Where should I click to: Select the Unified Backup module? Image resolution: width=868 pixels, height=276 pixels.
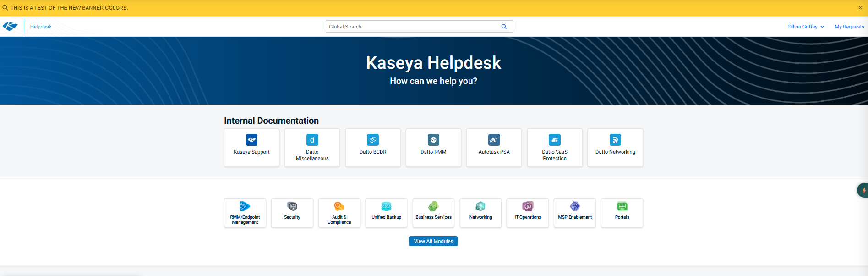386,213
